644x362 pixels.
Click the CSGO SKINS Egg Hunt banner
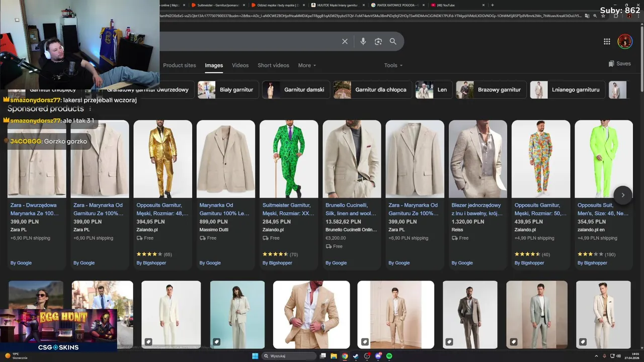[x=58, y=330]
